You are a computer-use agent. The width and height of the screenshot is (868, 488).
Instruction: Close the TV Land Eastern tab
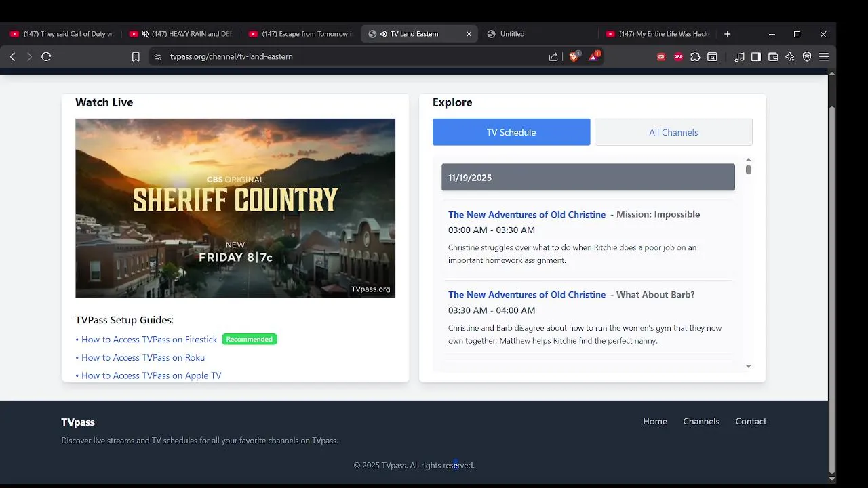[469, 34]
